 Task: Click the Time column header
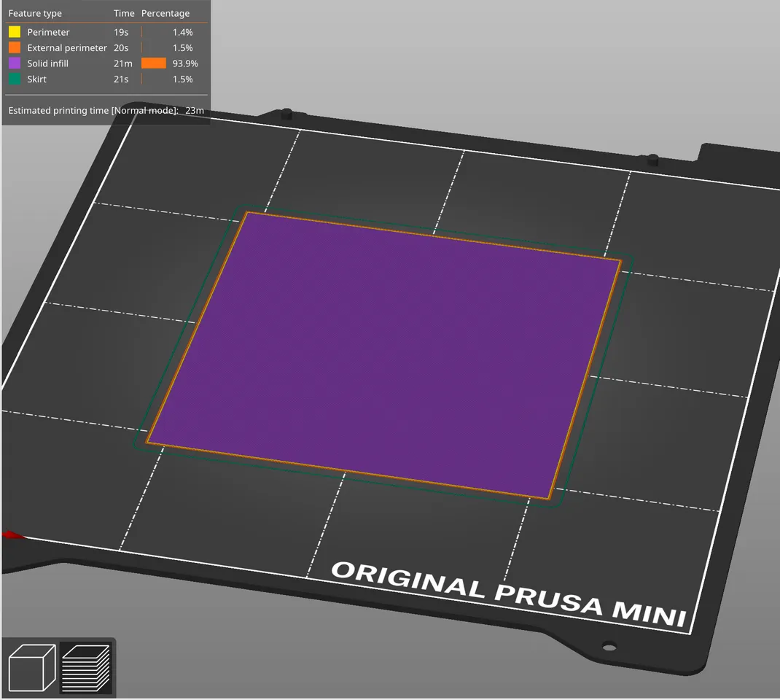[x=124, y=13]
